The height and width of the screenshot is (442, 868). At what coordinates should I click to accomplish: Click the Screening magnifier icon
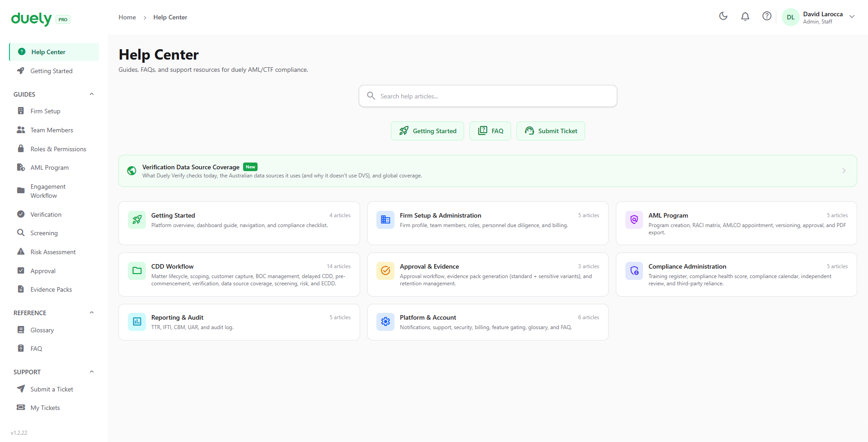click(21, 233)
